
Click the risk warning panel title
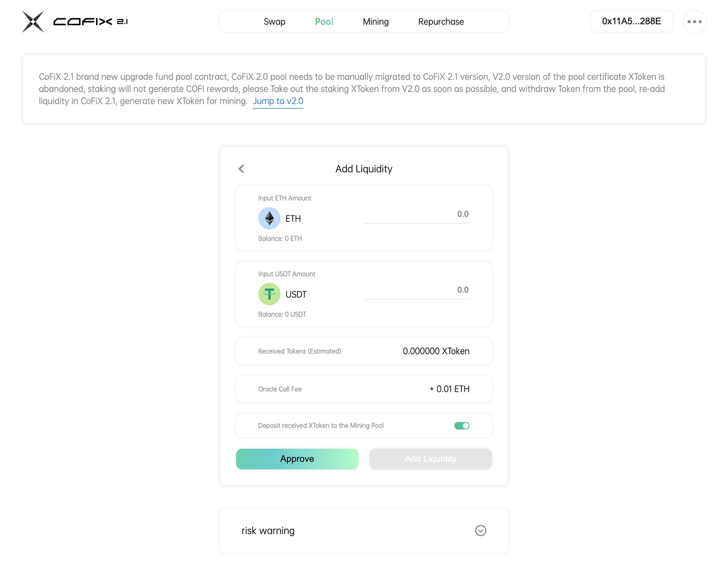268,531
